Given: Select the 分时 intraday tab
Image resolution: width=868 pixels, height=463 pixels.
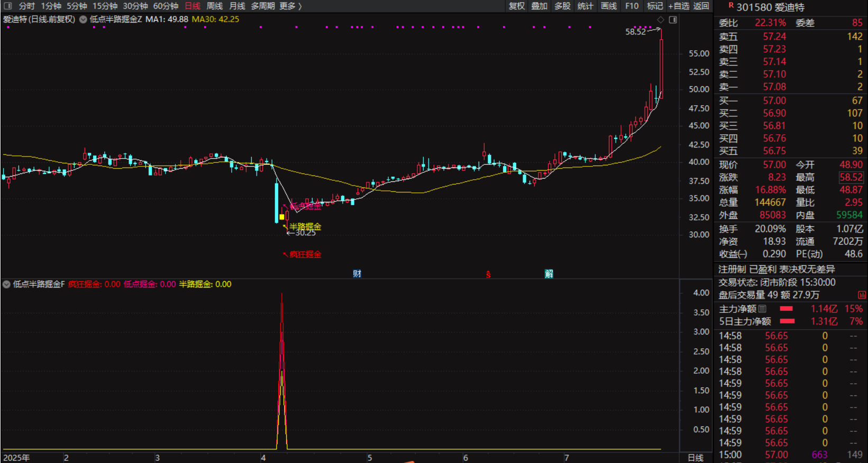Looking at the screenshot, I should (26, 6).
